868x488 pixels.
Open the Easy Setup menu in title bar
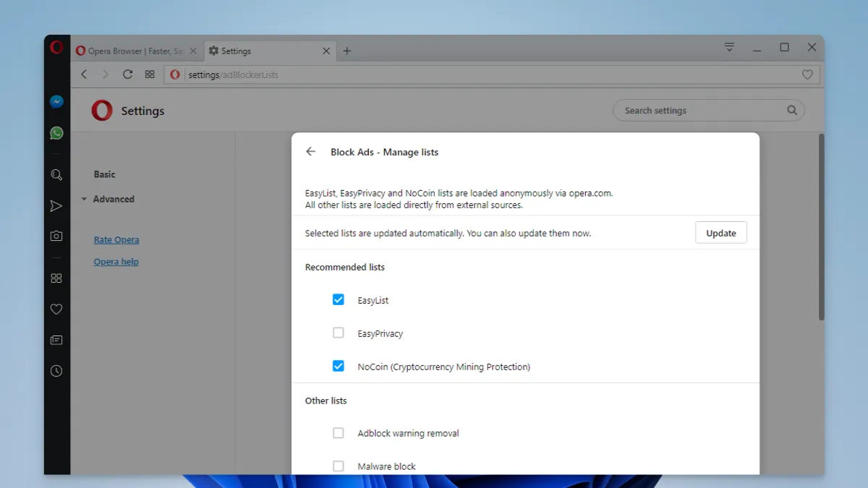(x=729, y=48)
